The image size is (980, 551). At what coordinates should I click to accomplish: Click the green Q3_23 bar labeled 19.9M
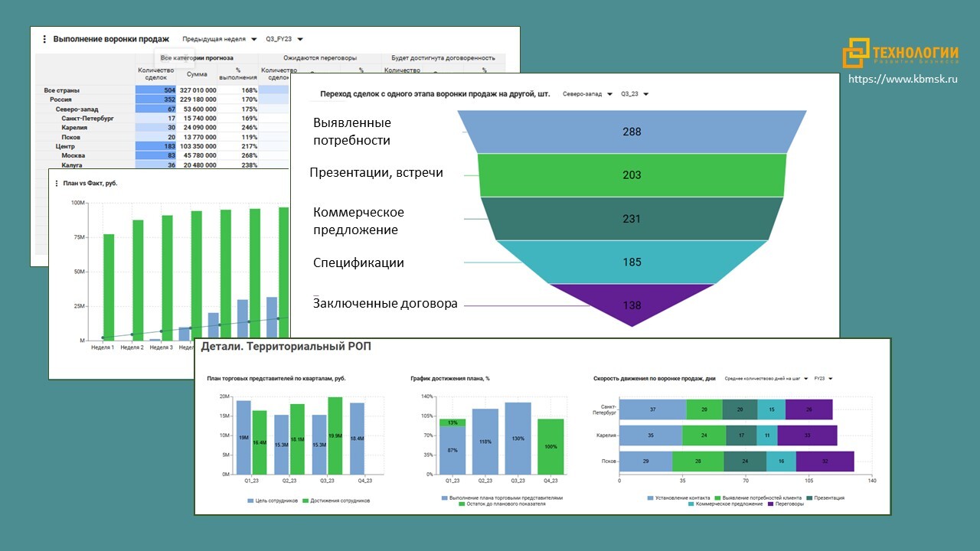point(335,436)
